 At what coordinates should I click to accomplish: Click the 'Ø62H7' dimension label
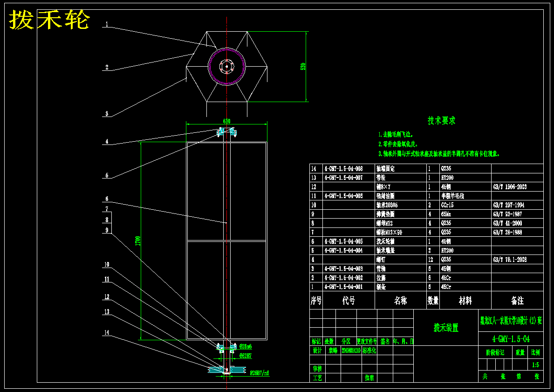(x=246, y=356)
